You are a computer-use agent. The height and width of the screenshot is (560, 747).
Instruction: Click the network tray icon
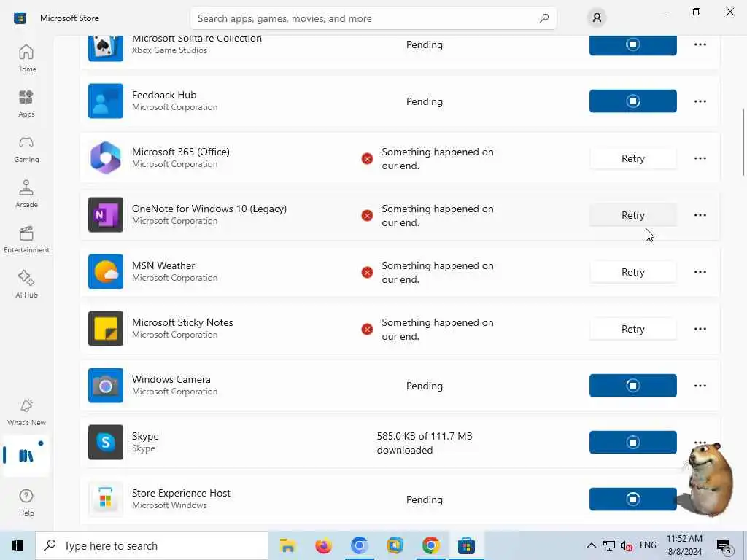coord(608,545)
